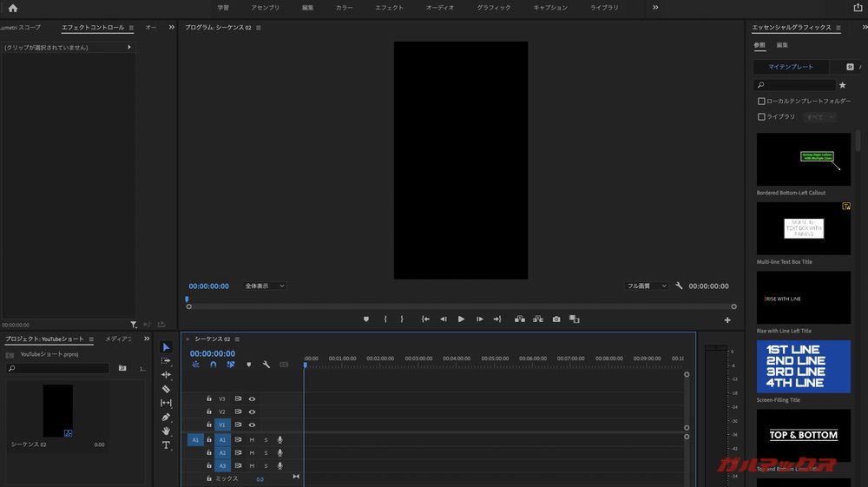The width and height of the screenshot is (868, 487).
Task: Open the Program Monitor button editor plus
Action: (x=727, y=319)
